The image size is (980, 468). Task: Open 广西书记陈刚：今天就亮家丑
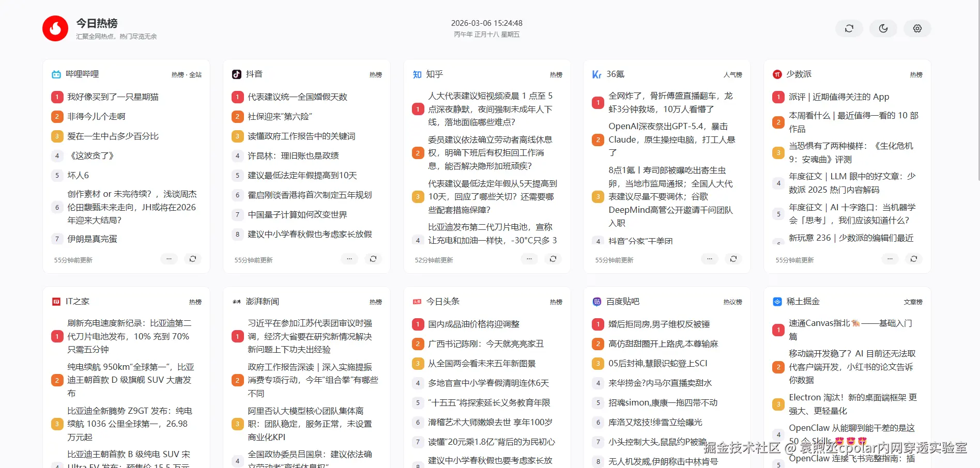(x=486, y=344)
